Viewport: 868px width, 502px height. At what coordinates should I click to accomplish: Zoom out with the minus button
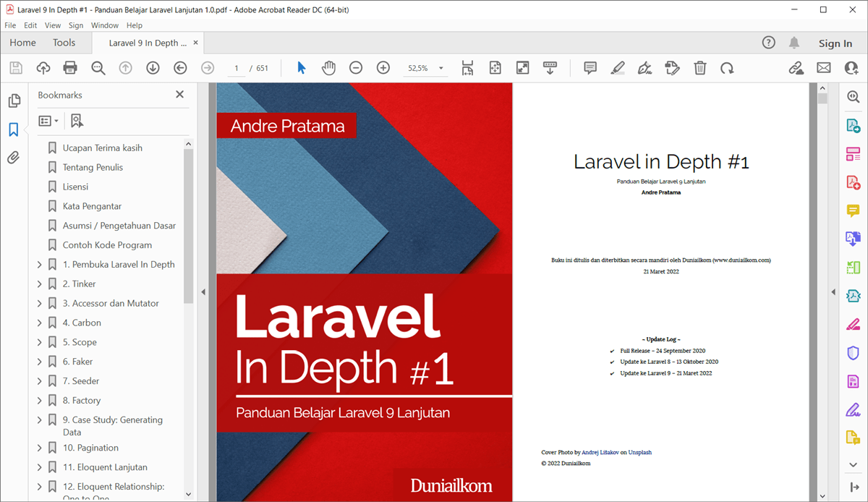coord(356,68)
